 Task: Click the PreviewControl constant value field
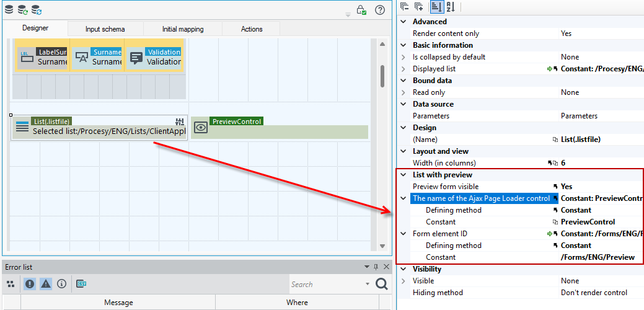point(588,222)
